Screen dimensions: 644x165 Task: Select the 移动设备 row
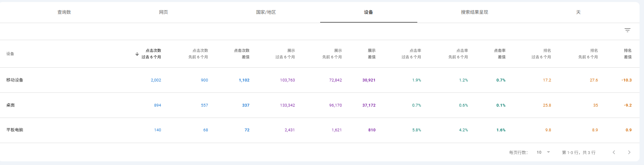(x=319, y=80)
